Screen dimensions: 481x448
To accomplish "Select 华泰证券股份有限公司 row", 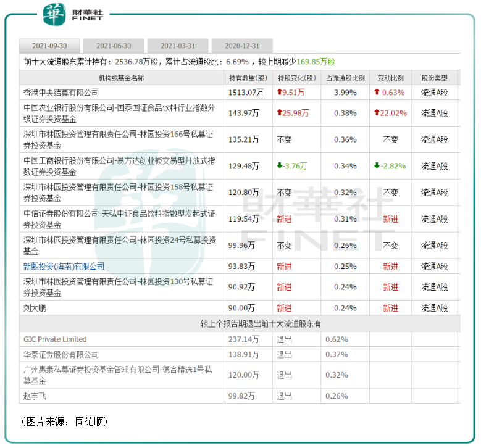I will (61, 354).
